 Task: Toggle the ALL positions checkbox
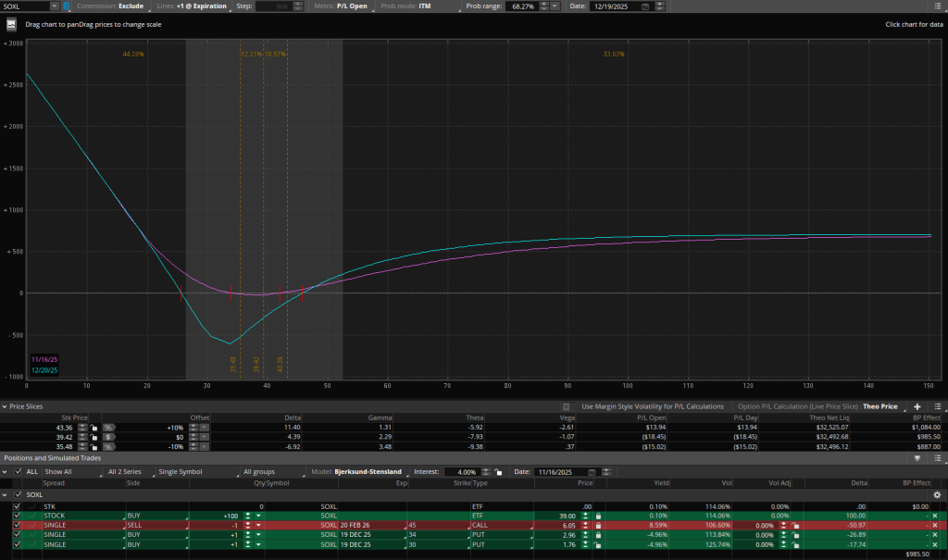click(16, 472)
